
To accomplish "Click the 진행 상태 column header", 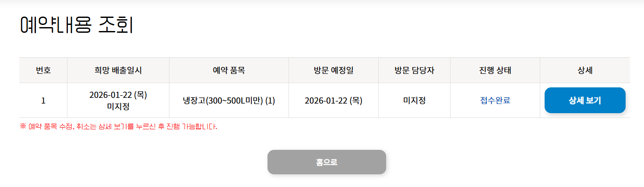I will click(495, 70).
